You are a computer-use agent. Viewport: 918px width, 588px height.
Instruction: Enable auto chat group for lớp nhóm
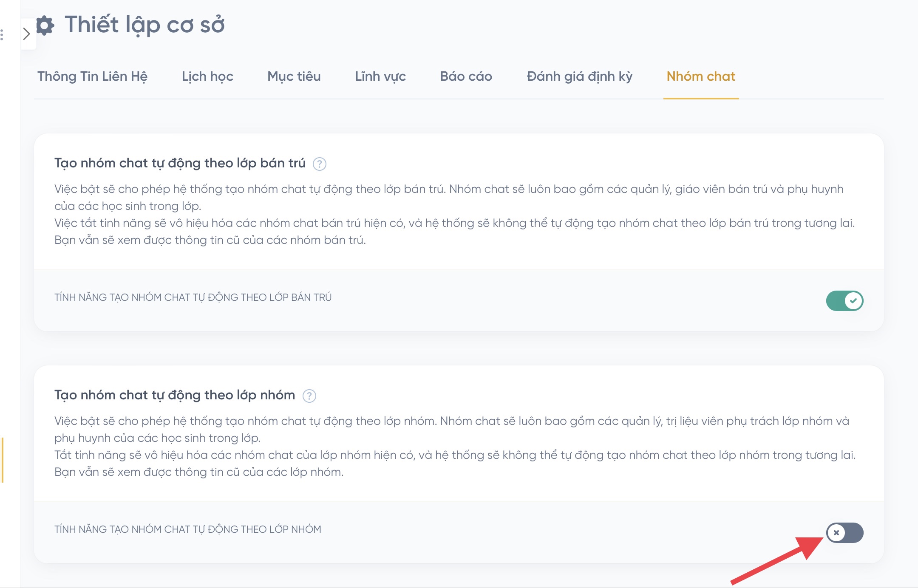[844, 533]
